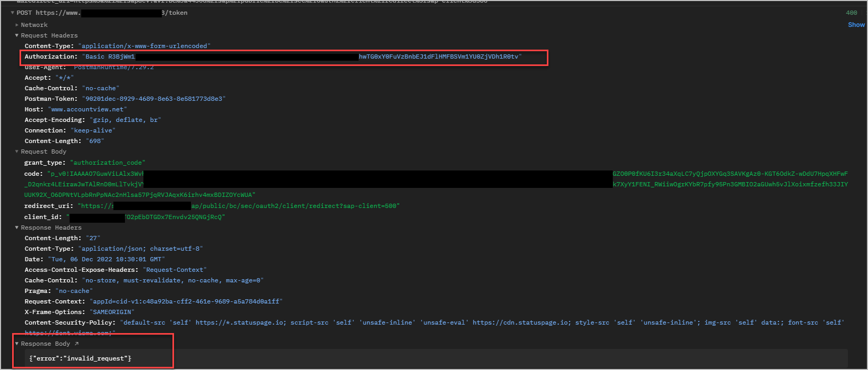This screenshot has width=868, height=370.
Task: Click the Date response header value
Action: 107,259
